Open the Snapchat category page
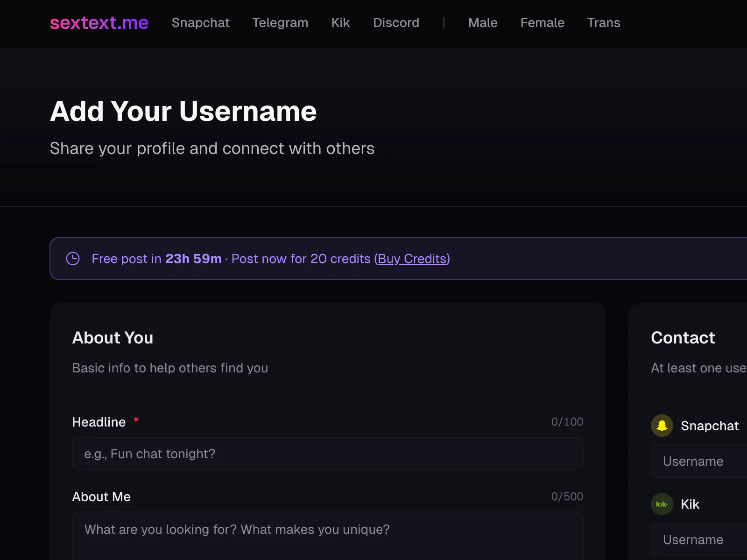 click(x=201, y=23)
